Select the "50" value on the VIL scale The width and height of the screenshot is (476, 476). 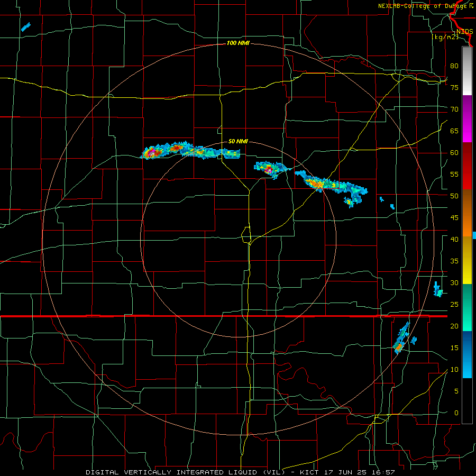pos(454,196)
